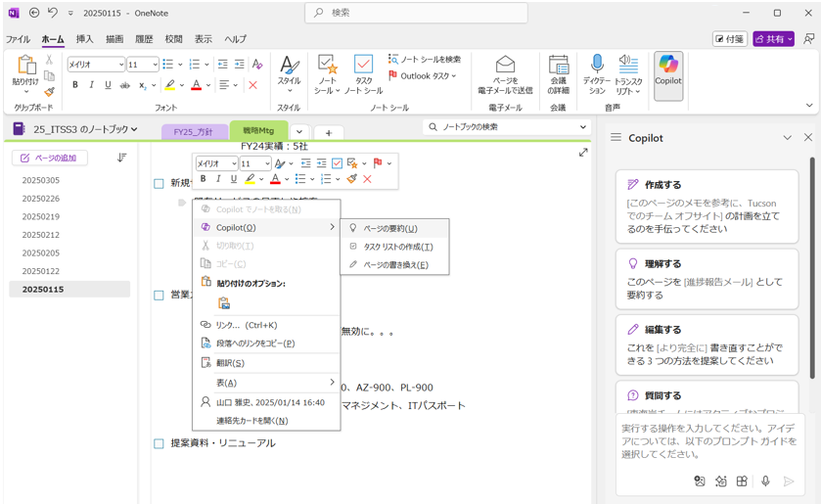The height and width of the screenshot is (504, 821).
Task: Switch to the FY25_方針 section tab
Action: coord(193,132)
